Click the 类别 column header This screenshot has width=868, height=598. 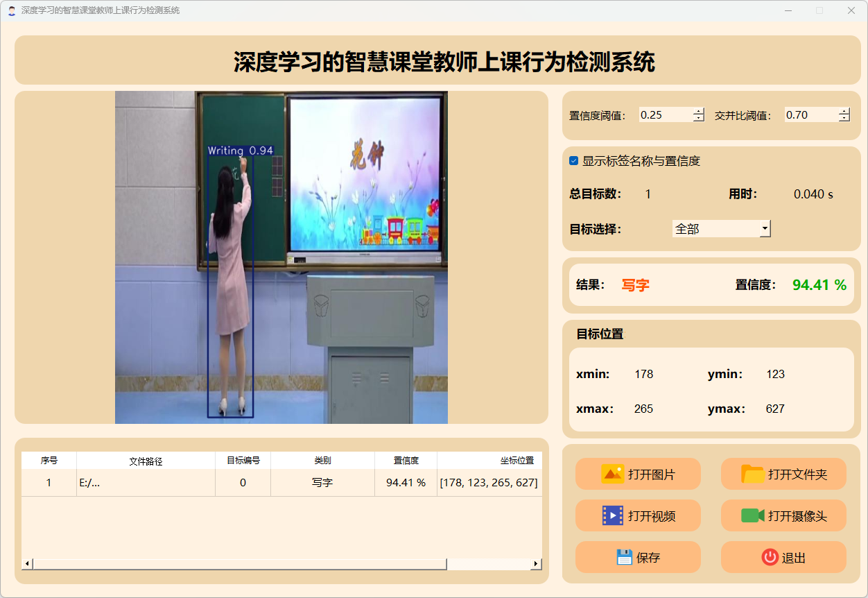tap(322, 461)
